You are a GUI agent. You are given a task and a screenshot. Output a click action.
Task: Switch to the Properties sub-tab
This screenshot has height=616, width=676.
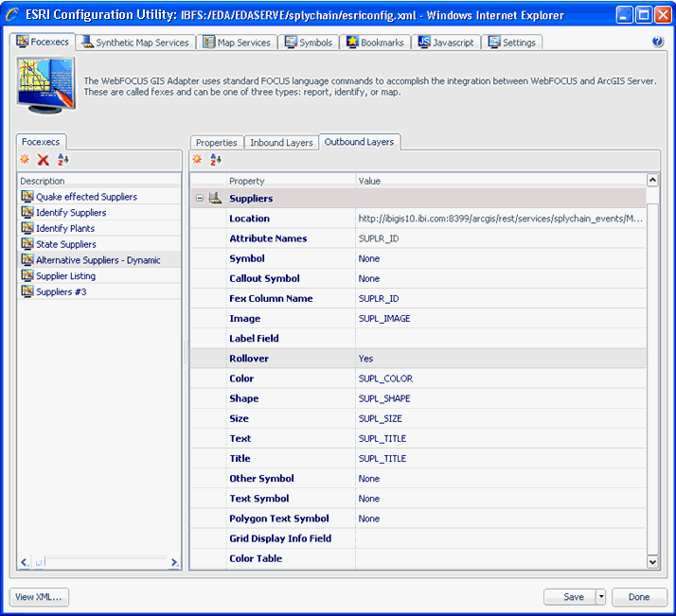tap(217, 143)
